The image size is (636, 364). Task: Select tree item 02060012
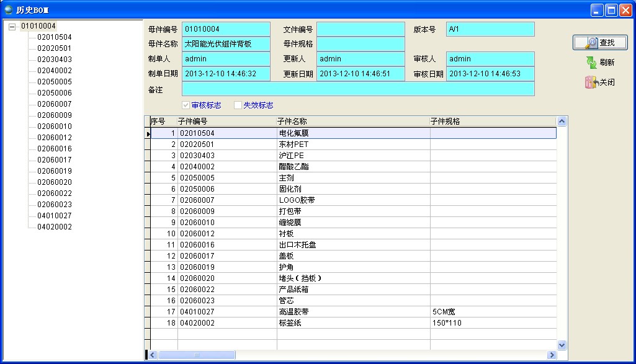click(x=55, y=138)
